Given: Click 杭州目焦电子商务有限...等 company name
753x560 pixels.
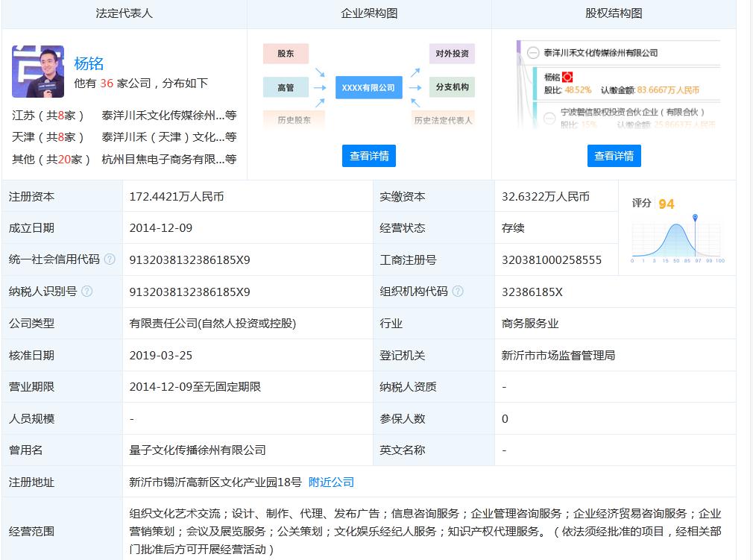Looking at the screenshot, I should pyautogui.click(x=169, y=159).
